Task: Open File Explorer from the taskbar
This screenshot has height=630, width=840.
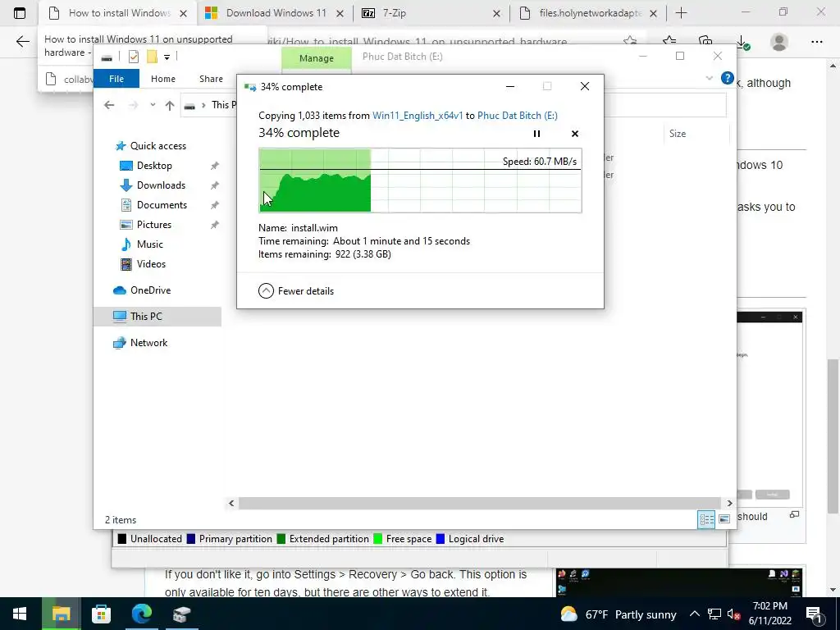Action: point(61,614)
